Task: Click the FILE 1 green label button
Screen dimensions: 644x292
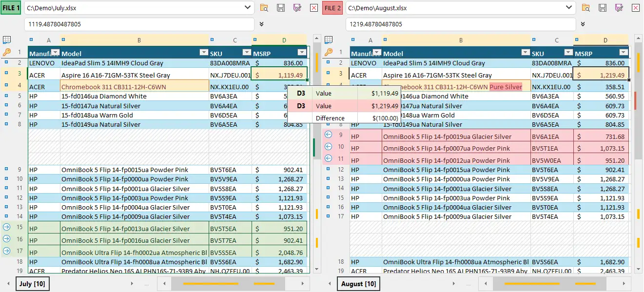Action: pyautogui.click(x=11, y=8)
